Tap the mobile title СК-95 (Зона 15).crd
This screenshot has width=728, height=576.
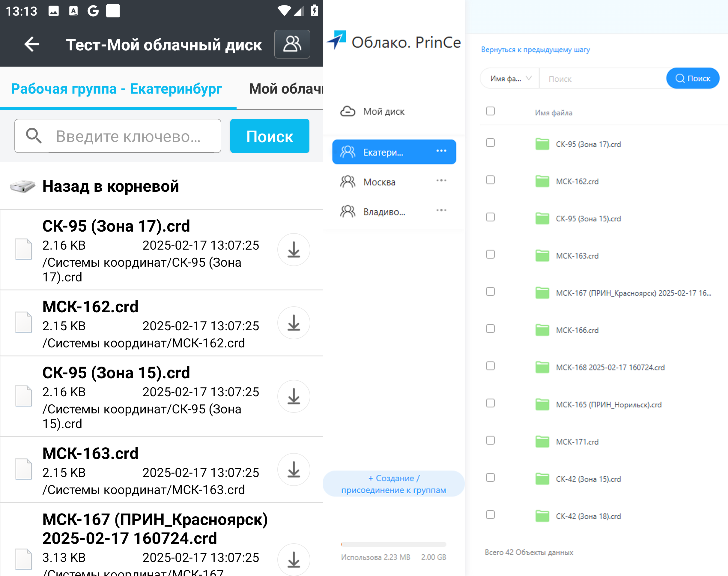point(116,373)
